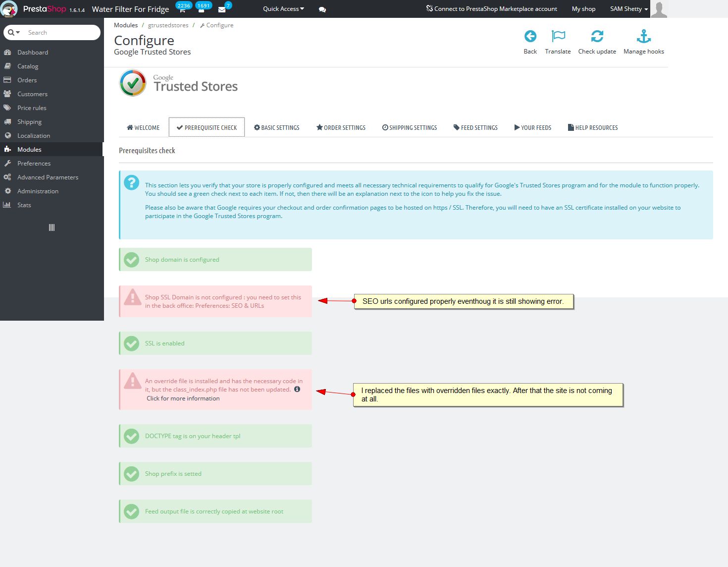Click 'Click for more information' link
The height and width of the screenshot is (567, 728).
183,398
